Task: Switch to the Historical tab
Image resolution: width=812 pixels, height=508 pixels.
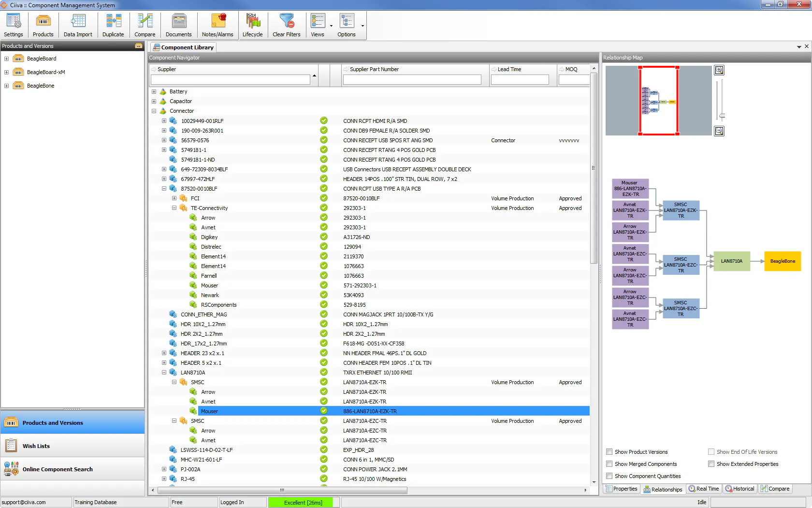Action: pyautogui.click(x=739, y=489)
